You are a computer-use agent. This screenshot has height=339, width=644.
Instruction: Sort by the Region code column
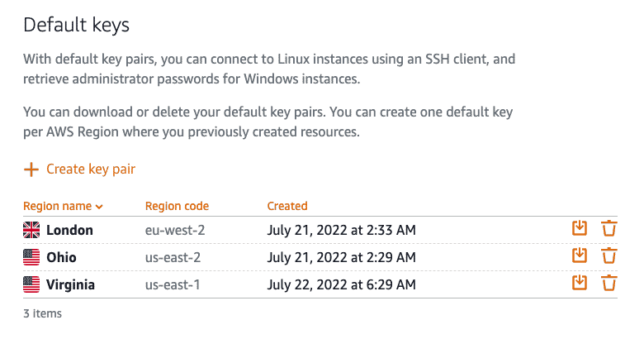click(177, 206)
